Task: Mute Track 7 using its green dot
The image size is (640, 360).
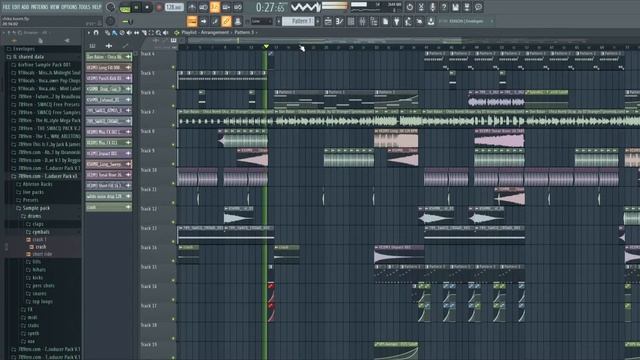Action: coord(173,125)
